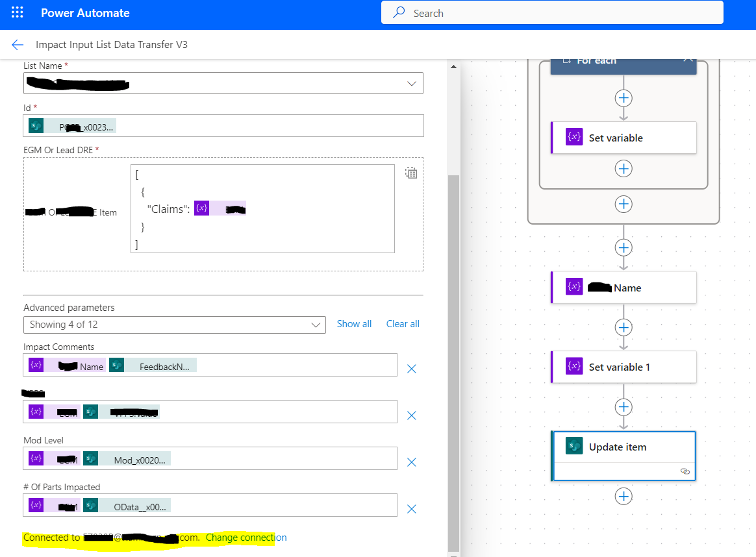Image resolution: width=756 pixels, height=557 pixels.
Task: Click the connection link icon on Update item
Action: pyautogui.click(x=685, y=471)
